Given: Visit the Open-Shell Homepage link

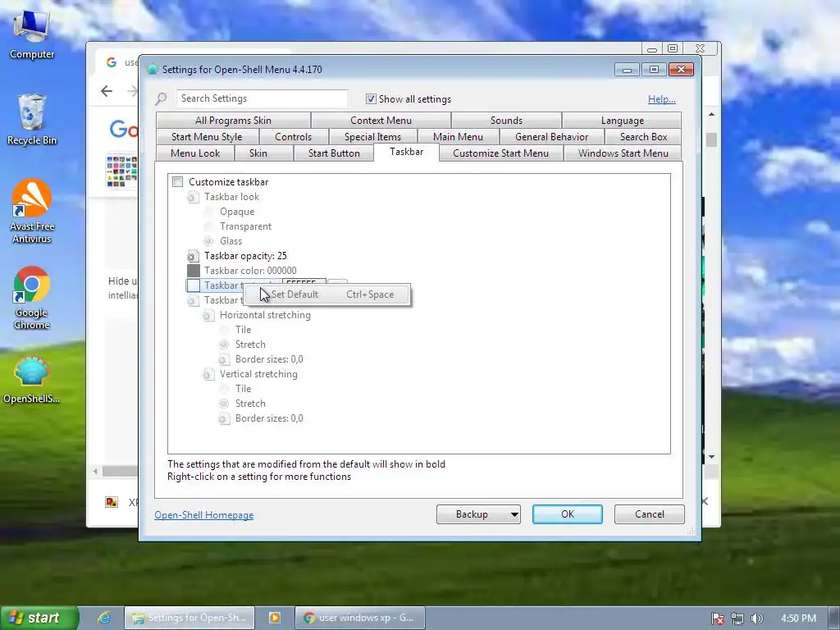Looking at the screenshot, I should (204, 515).
